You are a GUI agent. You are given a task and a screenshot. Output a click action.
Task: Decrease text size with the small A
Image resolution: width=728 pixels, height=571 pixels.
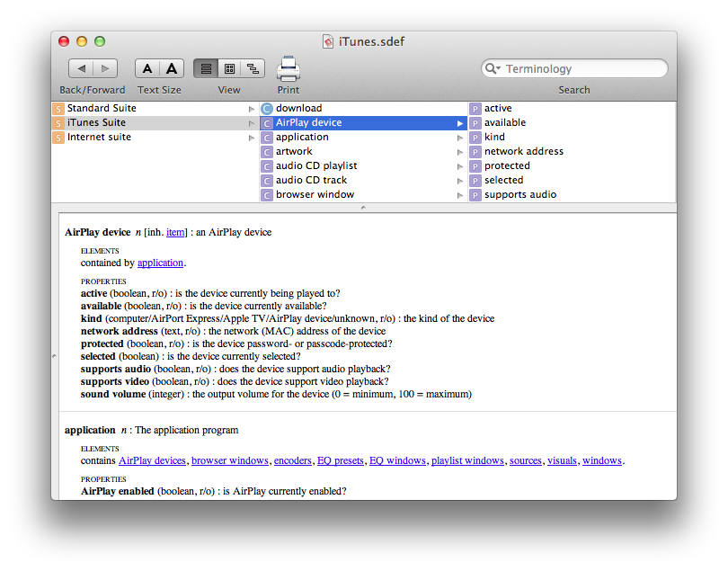point(147,67)
